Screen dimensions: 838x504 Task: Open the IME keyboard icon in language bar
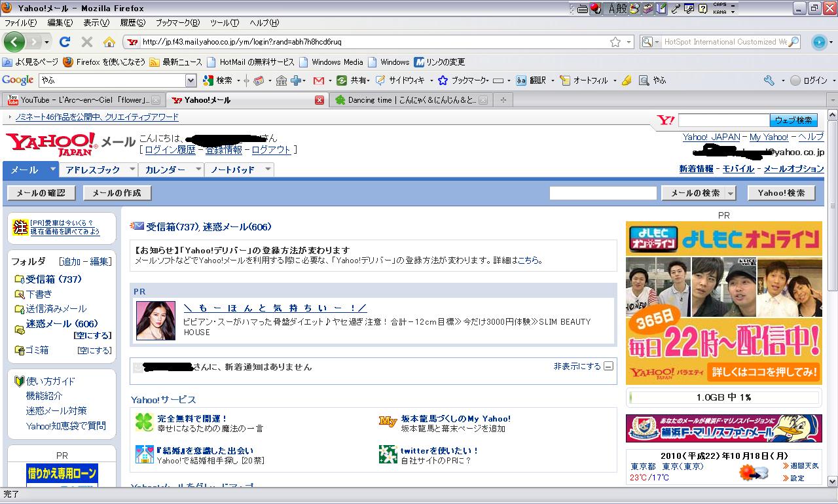click(x=583, y=9)
